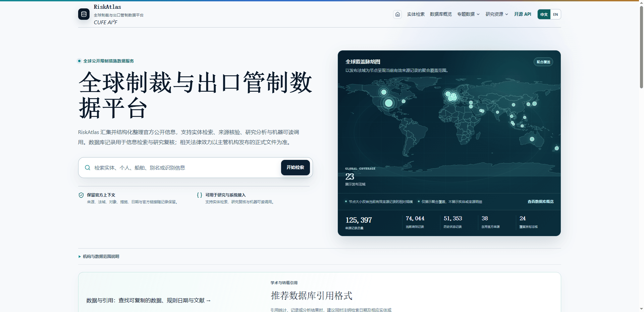
Task: Click the CUFE AI²F text
Action: (x=105, y=22)
